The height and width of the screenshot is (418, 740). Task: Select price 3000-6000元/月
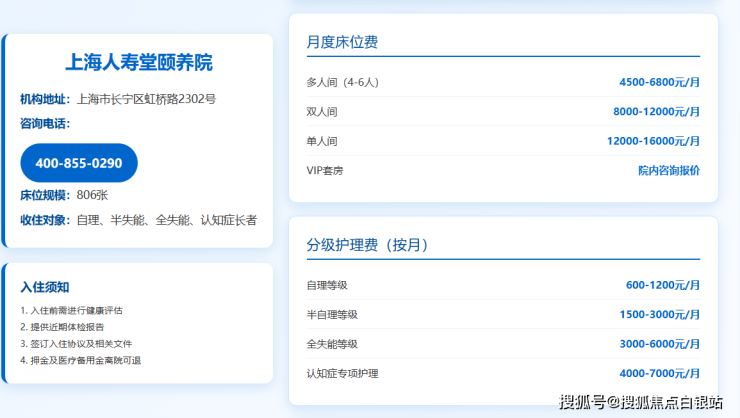pos(659,344)
